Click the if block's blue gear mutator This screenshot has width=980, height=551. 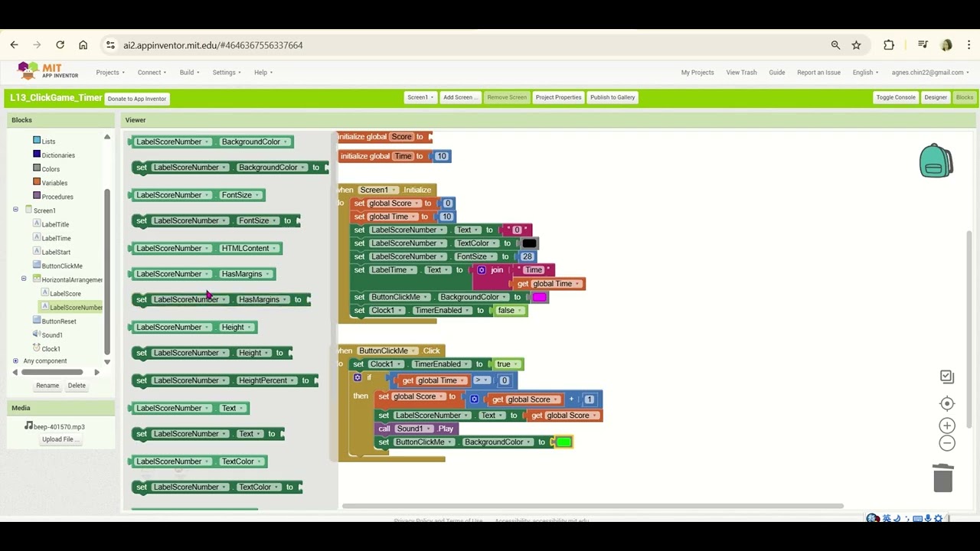point(358,377)
